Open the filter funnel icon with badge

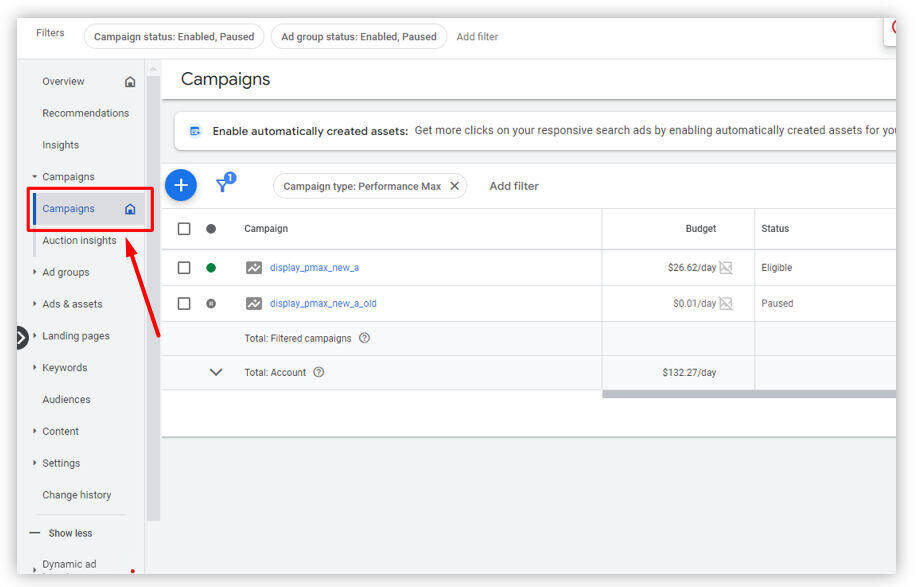pyautogui.click(x=225, y=183)
